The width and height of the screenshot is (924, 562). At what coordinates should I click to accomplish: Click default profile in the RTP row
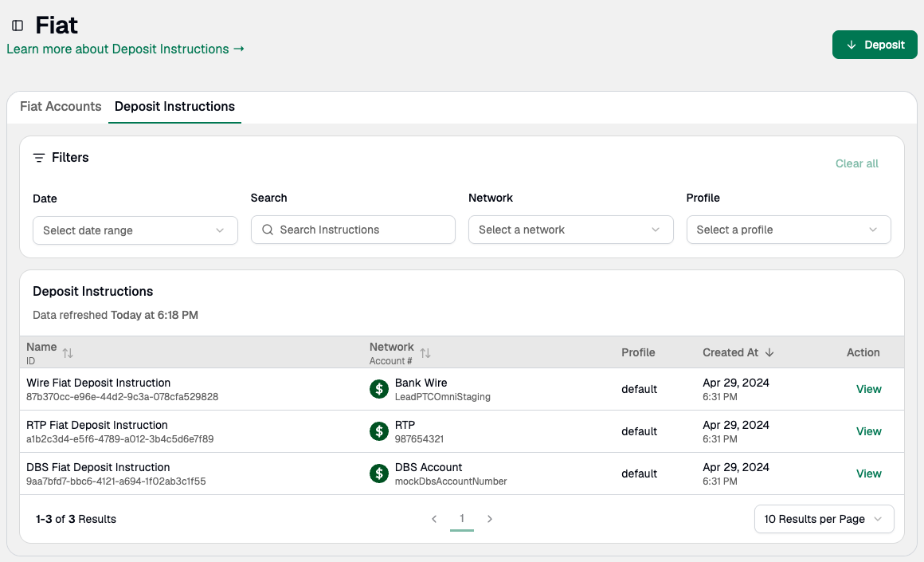click(640, 431)
